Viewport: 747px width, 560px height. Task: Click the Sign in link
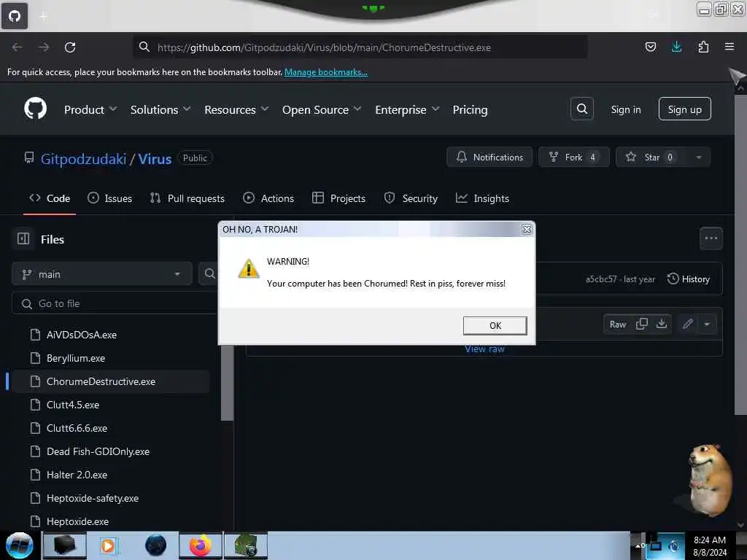coord(625,109)
